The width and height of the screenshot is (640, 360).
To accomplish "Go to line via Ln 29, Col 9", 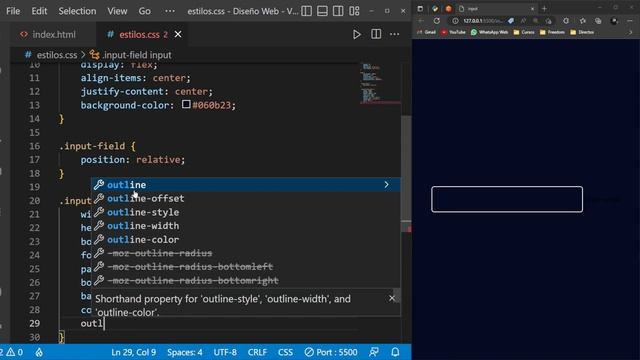I will (x=133, y=352).
